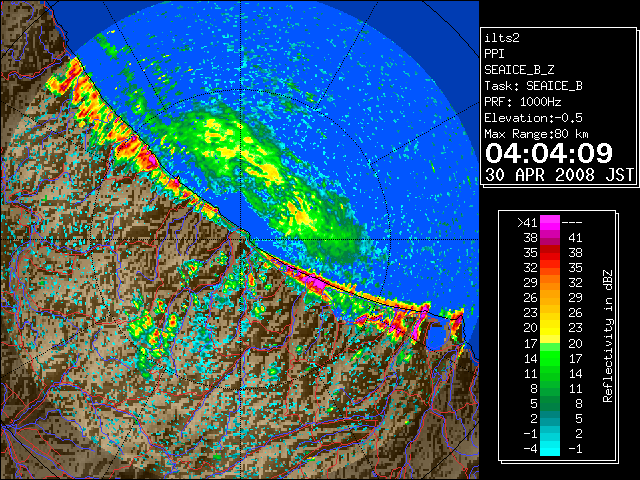The height and width of the screenshot is (480, 640).
Task: Click the small blue lagoon near coast
Action: [x=436, y=337]
